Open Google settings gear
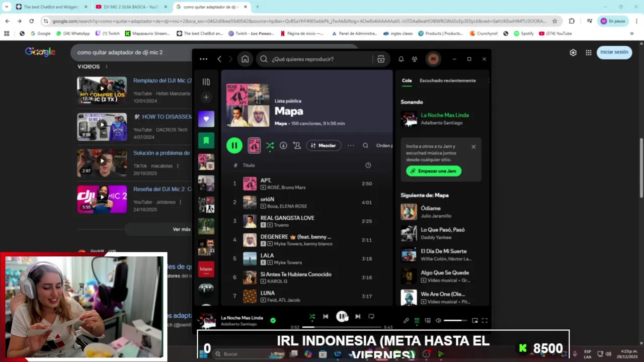The width and height of the screenshot is (644, 362). (x=573, y=52)
